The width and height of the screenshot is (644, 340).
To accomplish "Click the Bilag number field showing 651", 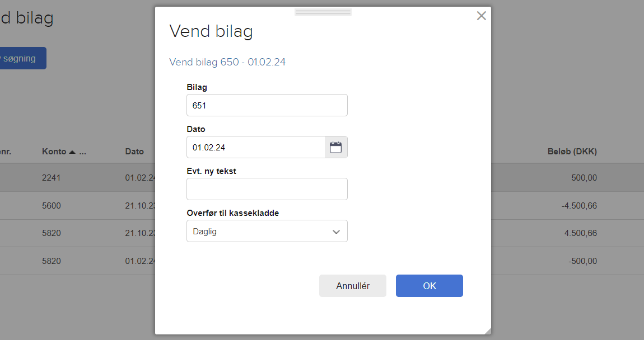I will click(x=267, y=105).
